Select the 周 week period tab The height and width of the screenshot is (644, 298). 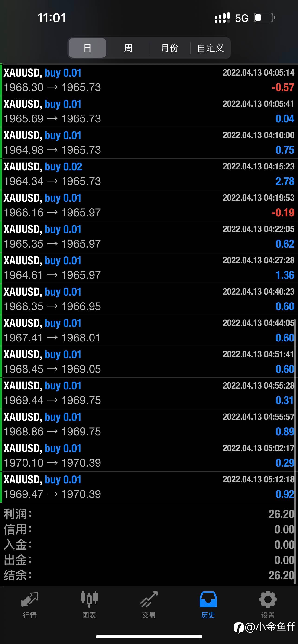pyautogui.click(x=128, y=48)
